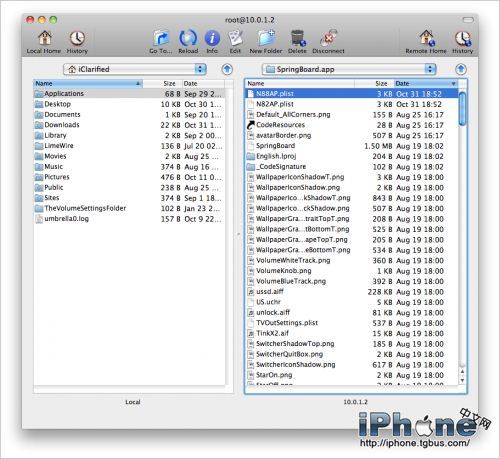The height and width of the screenshot is (459, 500).
Task: Select SwitcherQuitBox.png file
Action: click(352, 354)
